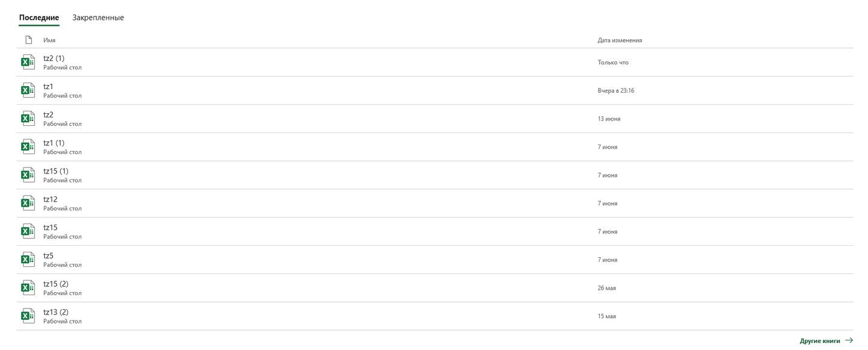868x350 pixels.
Task: Click the Excel icon next to tz2 (1)
Action: [x=28, y=62]
